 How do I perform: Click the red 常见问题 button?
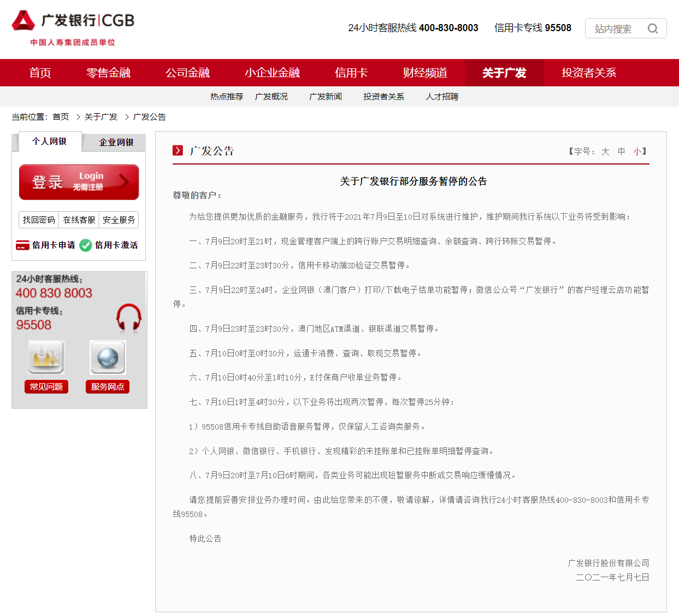point(46,386)
